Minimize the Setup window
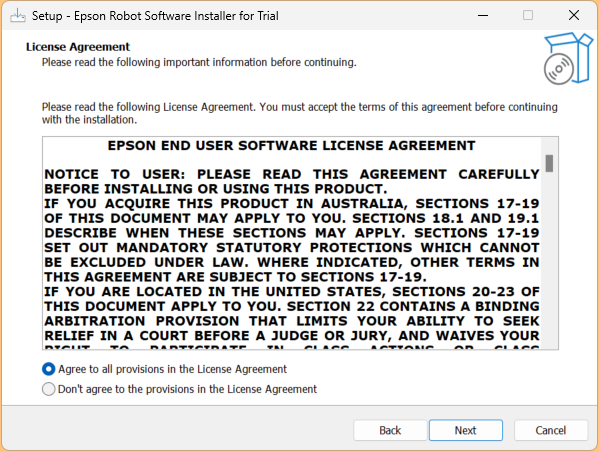599x452 pixels. pos(483,16)
